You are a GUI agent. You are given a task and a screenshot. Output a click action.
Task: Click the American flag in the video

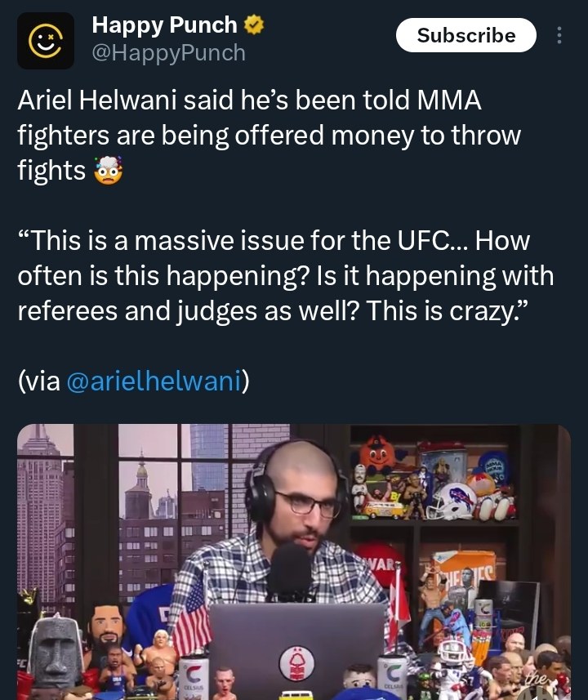click(192, 622)
